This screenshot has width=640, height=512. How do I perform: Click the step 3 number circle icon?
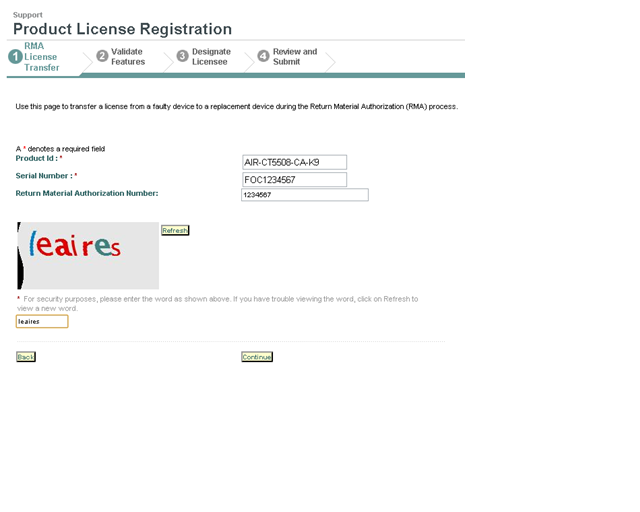(x=182, y=56)
